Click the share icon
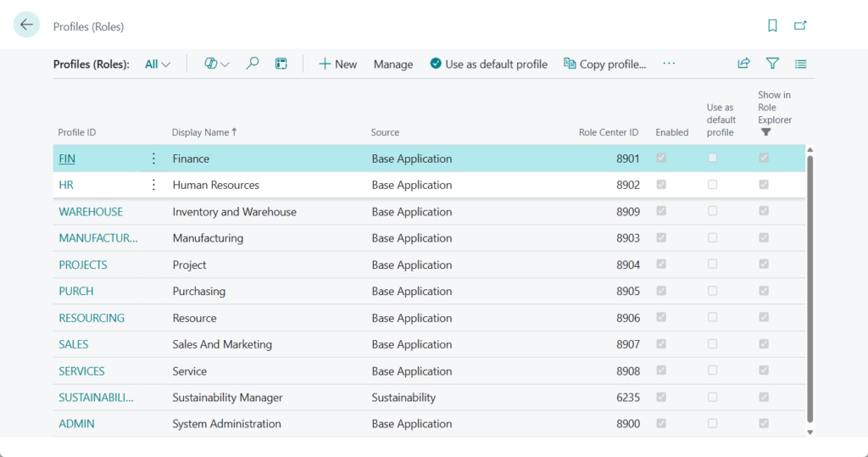868x457 pixels. pyautogui.click(x=744, y=64)
